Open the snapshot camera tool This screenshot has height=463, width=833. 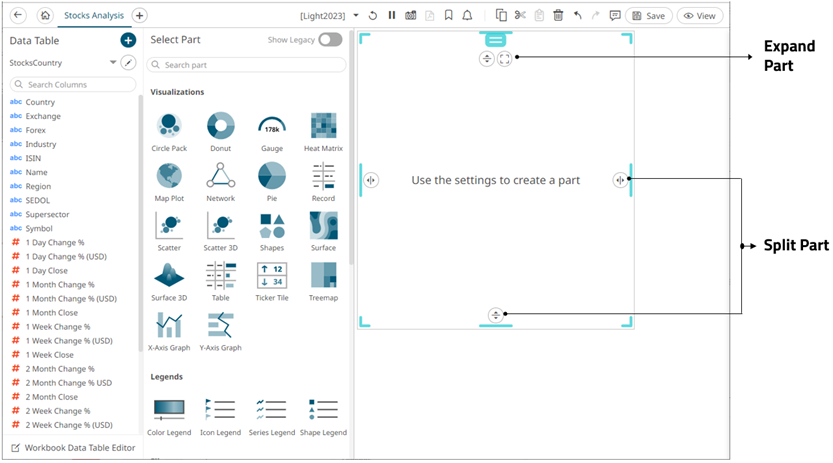click(x=411, y=15)
